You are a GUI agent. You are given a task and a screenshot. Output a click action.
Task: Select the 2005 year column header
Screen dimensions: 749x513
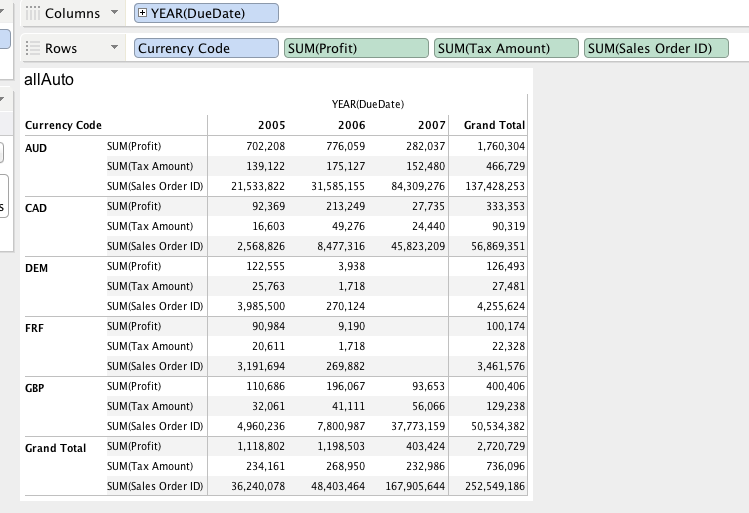[x=271, y=125]
